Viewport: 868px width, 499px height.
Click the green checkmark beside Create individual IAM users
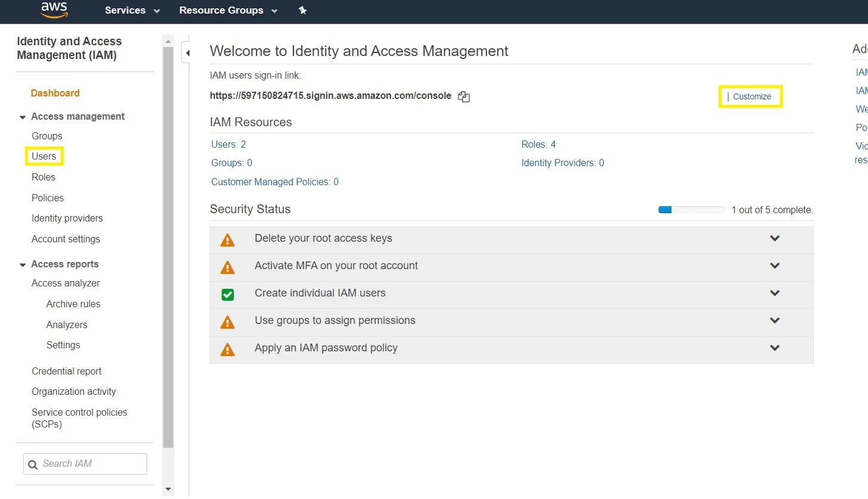(x=227, y=294)
